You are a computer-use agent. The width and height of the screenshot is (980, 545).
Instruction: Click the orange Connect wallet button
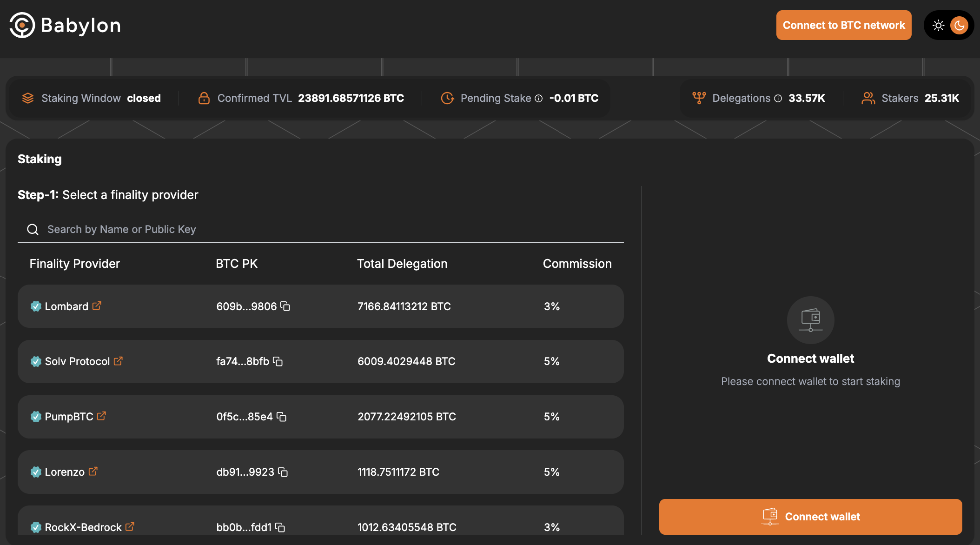pyautogui.click(x=810, y=517)
